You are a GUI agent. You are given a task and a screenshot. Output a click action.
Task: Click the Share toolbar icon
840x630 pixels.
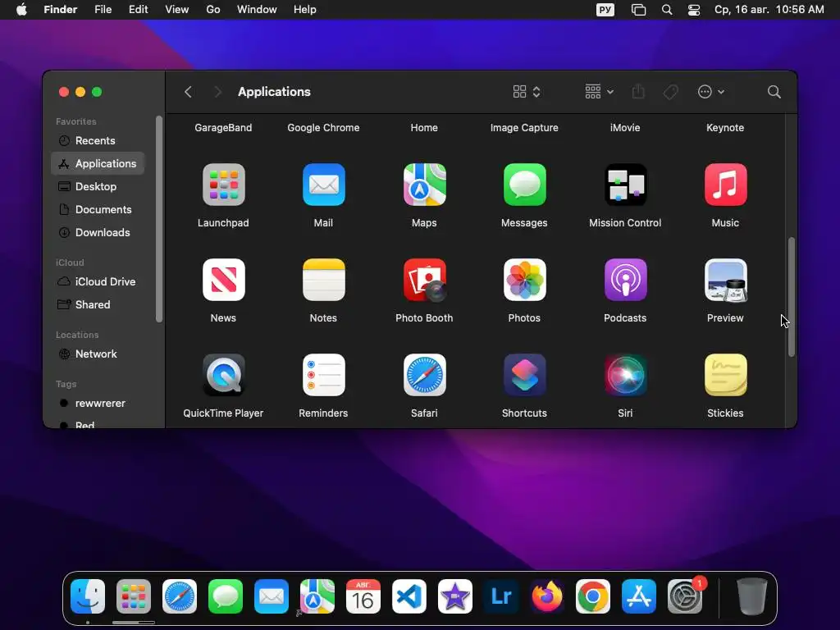tap(638, 92)
